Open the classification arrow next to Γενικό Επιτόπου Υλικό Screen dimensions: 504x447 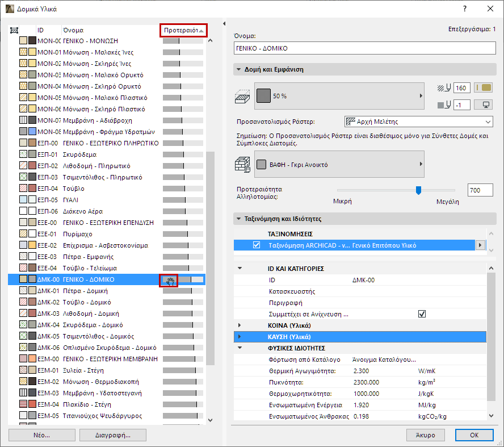coord(480,245)
